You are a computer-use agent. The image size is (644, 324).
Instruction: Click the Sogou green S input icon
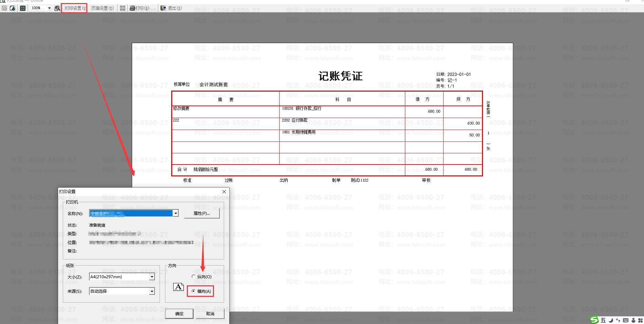594,320
